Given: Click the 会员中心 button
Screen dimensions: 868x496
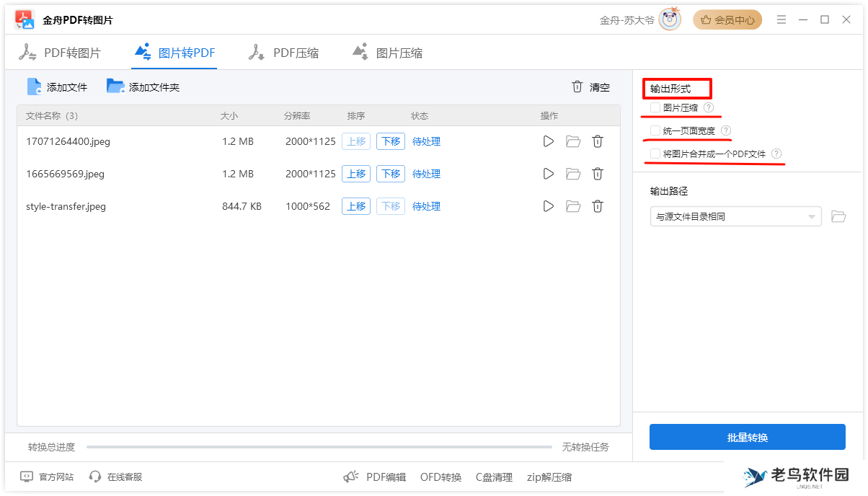Looking at the screenshot, I should point(727,19).
